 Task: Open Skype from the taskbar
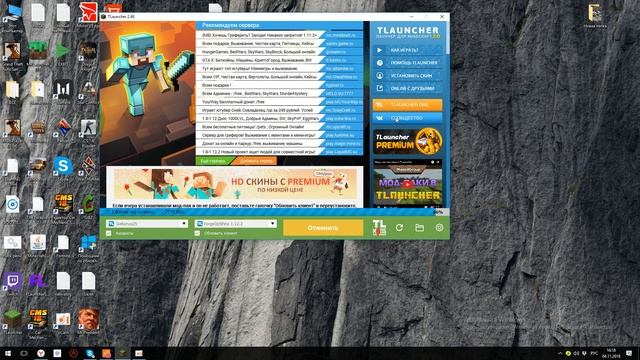tap(90, 353)
